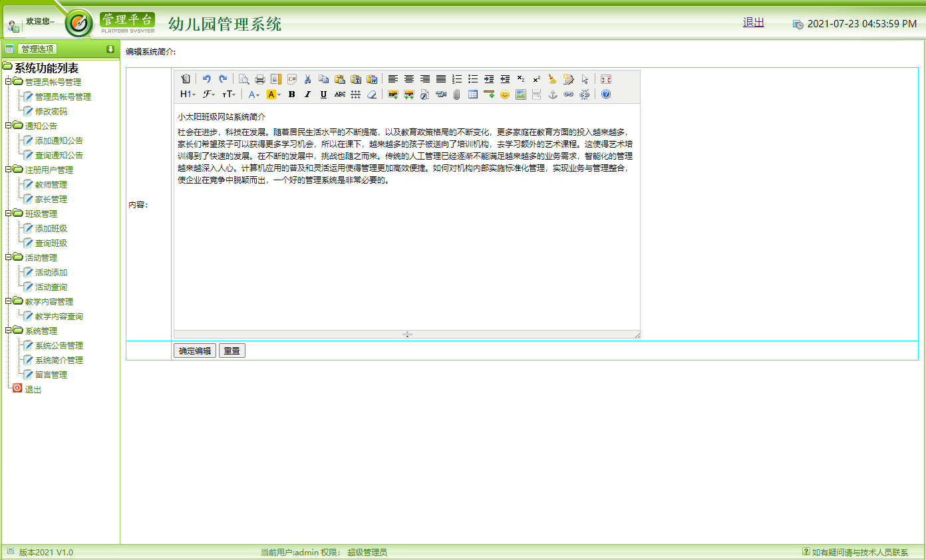Screen dimensions: 926x560
Task: Open the H1 heading dropdown
Action: click(186, 94)
